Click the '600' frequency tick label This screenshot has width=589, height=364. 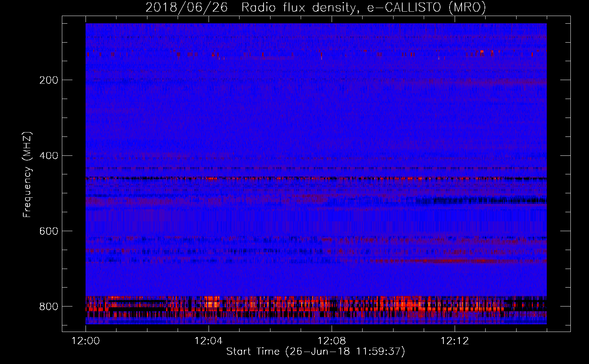point(49,232)
